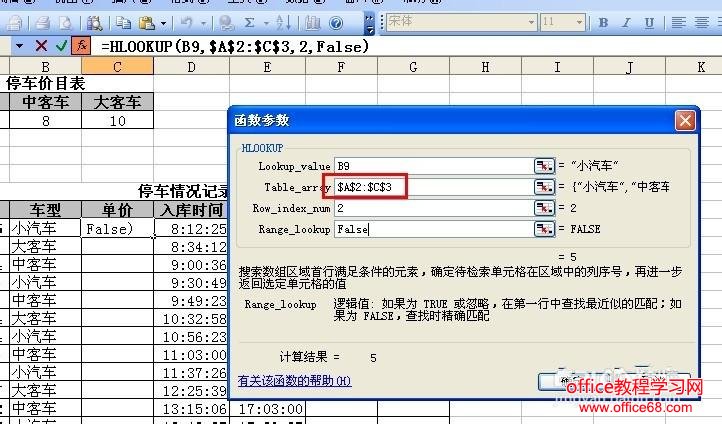Click the Insert Function fx button
This screenshot has width=722, height=424.
click(x=82, y=46)
